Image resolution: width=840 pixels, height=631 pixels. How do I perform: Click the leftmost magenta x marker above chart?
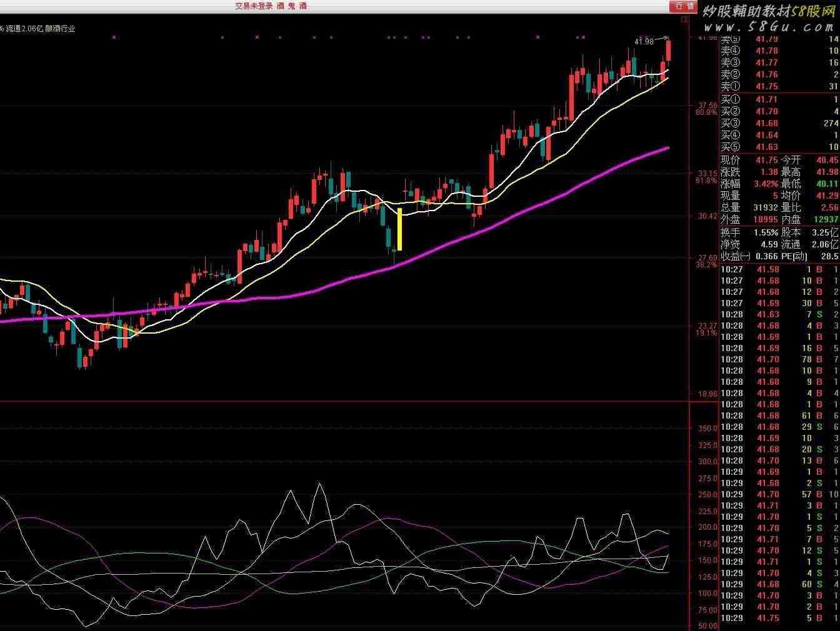click(114, 37)
